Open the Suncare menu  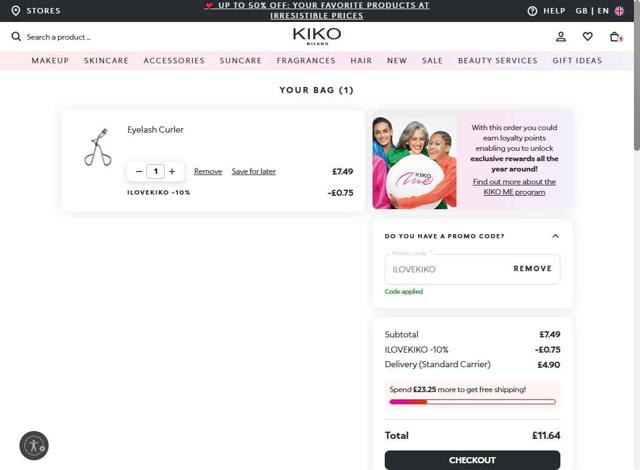click(240, 60)
